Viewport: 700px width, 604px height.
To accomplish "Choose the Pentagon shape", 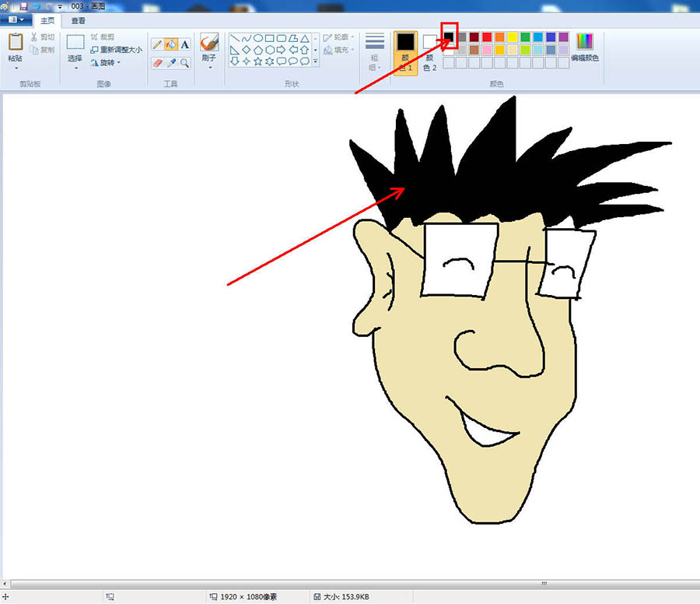I will pyautogui.click(x=258, y=50).
